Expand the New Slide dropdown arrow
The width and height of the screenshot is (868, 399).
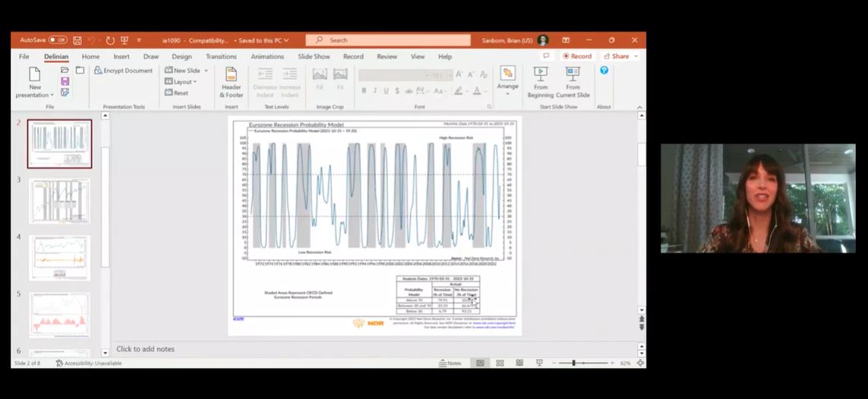[x=206, y=71]
